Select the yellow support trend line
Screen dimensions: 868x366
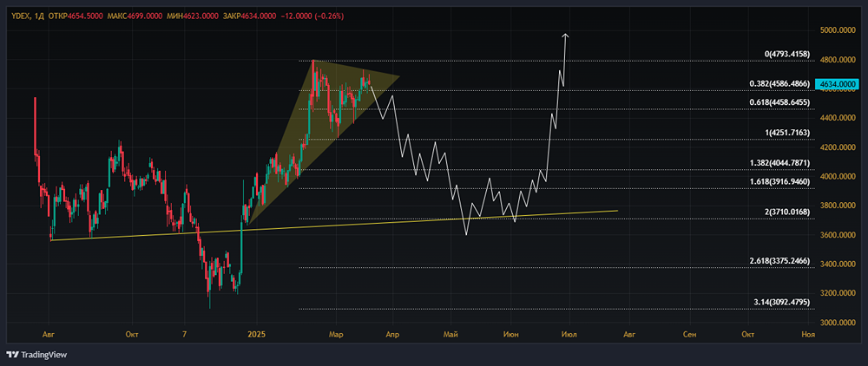click(334, 225)
